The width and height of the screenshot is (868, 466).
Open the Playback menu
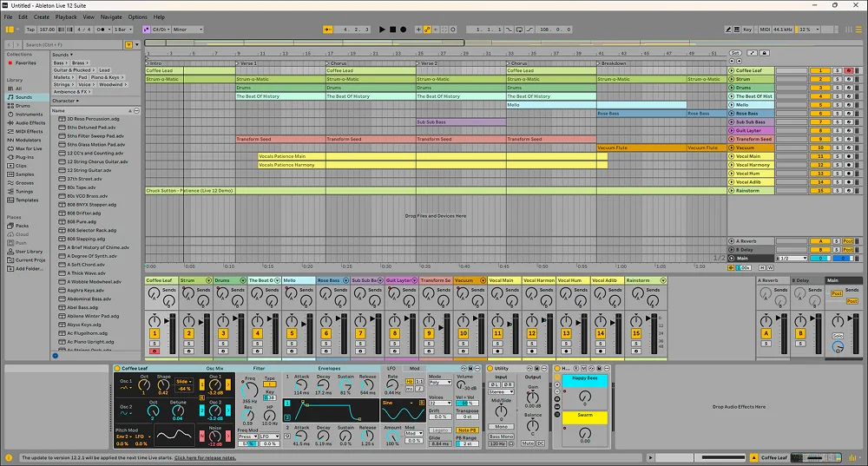67,17
